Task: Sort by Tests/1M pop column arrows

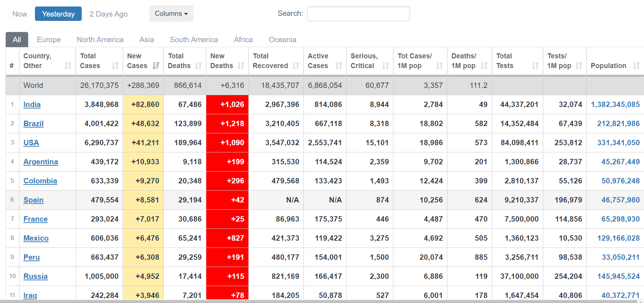Action: pyautogui.click(x=579, y=66)
